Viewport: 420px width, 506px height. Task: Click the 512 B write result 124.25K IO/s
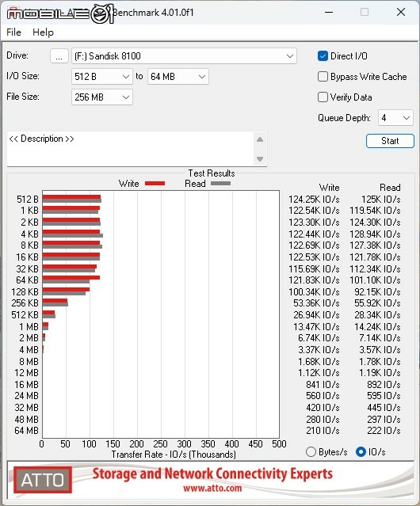click(x=314, y=200)
